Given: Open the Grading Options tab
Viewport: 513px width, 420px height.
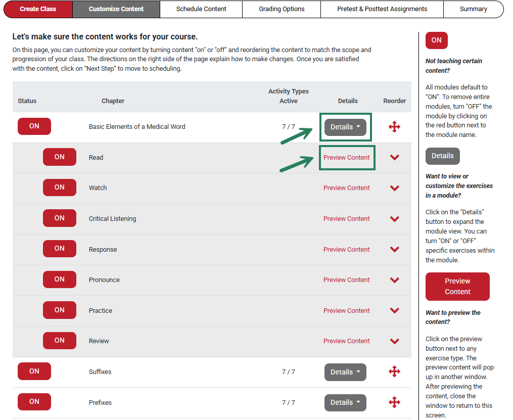Looking at the screenshot, I should (x=281, y=9).
